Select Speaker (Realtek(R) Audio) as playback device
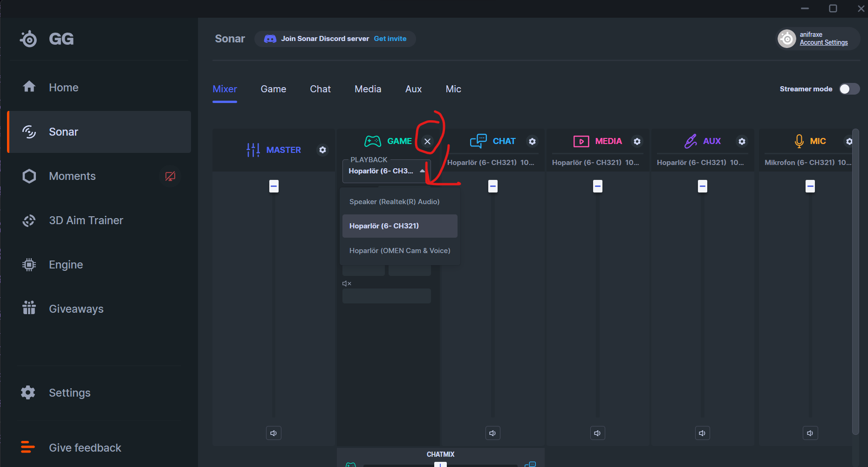The height and width of the screenshot is (467, 868). [x=400, y=202]
